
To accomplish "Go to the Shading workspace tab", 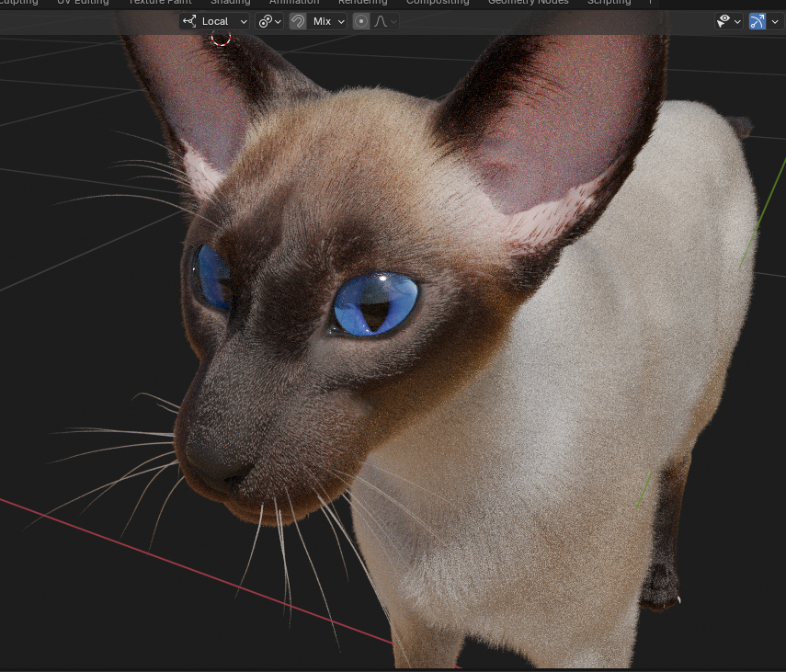I will pos(230,3).
